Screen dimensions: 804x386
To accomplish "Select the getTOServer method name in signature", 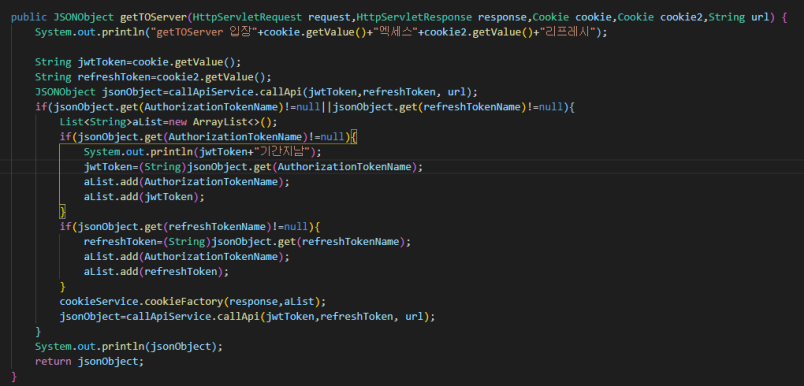I will tap(153, 17).
